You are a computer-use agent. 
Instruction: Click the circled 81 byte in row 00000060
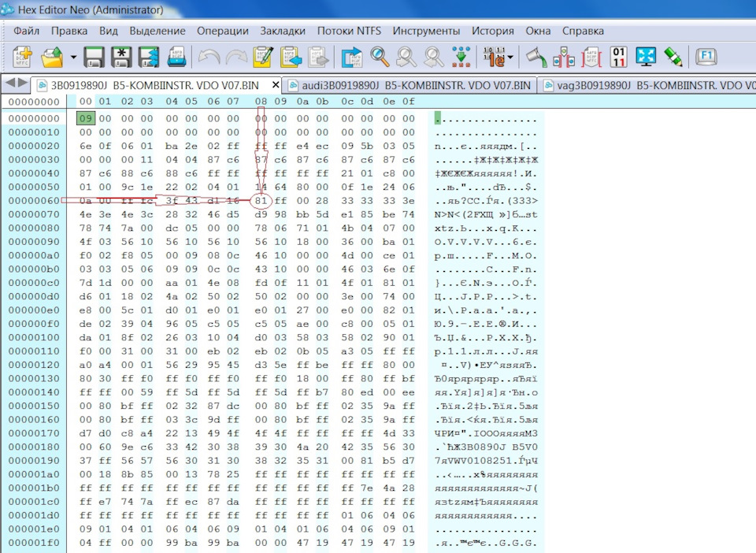pyautogui.click(x=261, y=201)
